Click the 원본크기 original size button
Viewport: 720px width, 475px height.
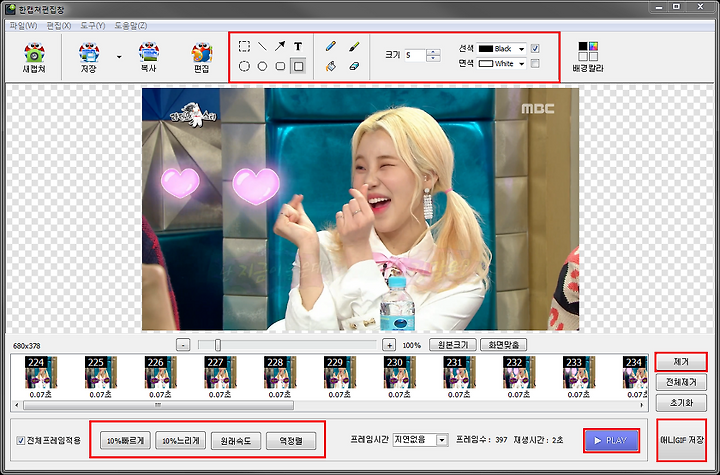pos(453,345)
